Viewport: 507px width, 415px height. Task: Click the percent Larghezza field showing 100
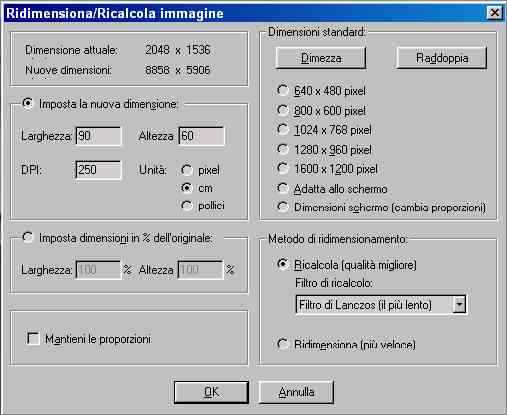click(98, 270)
